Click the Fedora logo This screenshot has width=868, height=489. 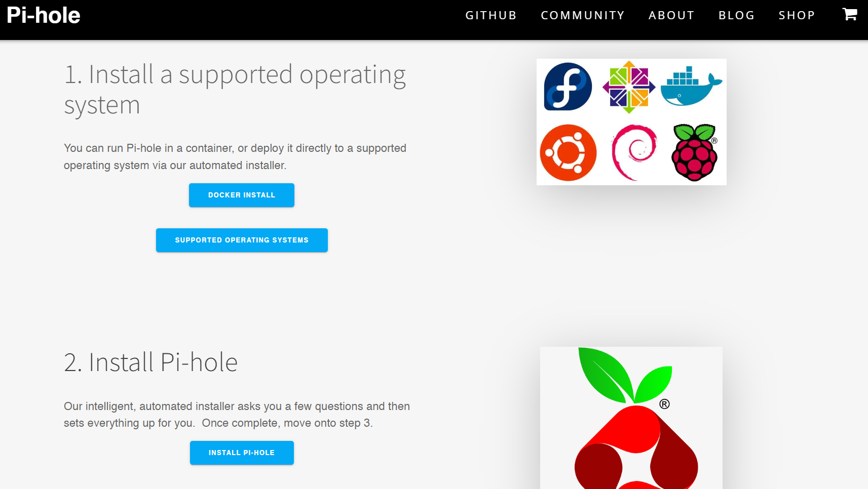pyautogui.click(x=567, y=87)
